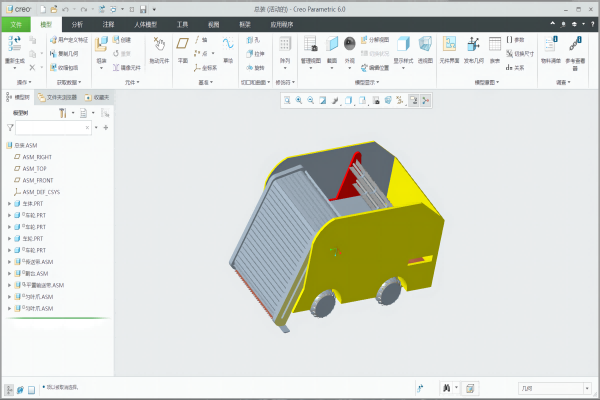Image resolution: width=600 pixels, height=400 pixels.
Task: Expand the 车体.PRT tree node
Action: (x=9, y=204)
